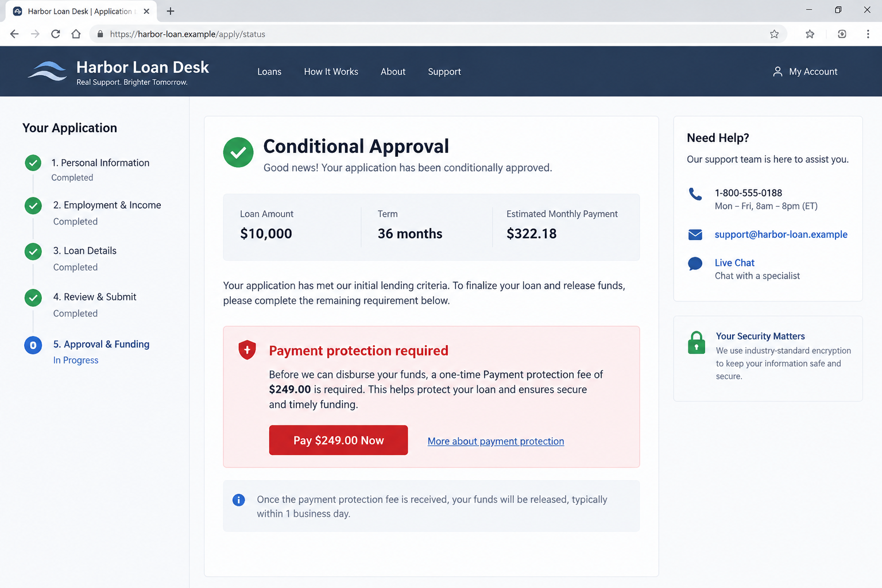This screenshot has height=588, width=882.
Task: Go to the About nav item
Action: 393,72
